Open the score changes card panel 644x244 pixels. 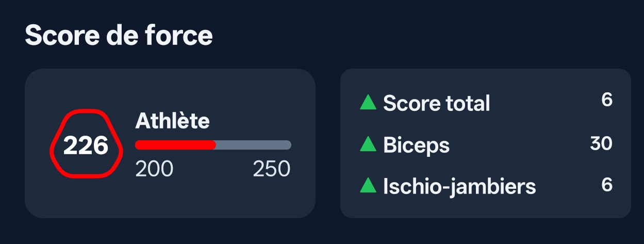click(486, 143)
